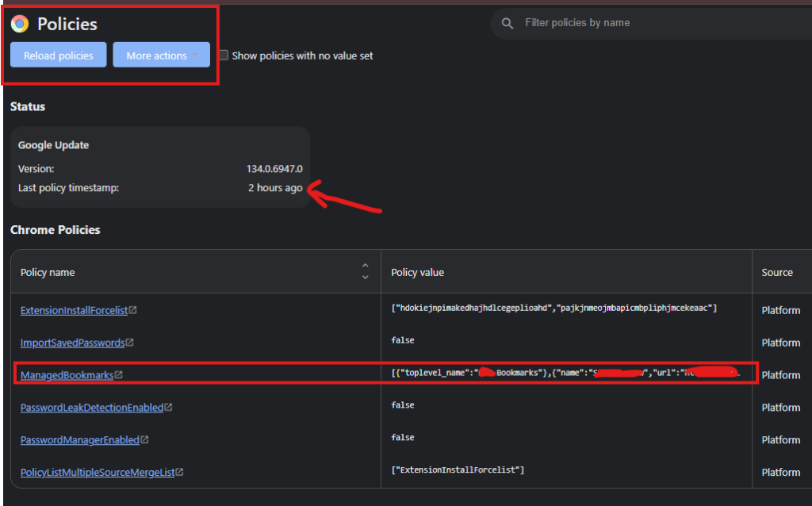Viewport: 812px width, 506px height.
Task: Open the ManagedBookmarks policy link
Action: pos(67,374)
